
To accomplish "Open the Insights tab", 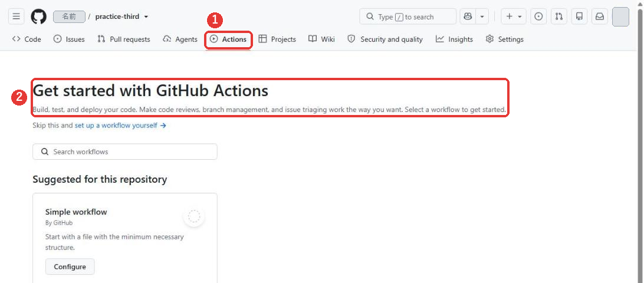I will coord(454,39).
